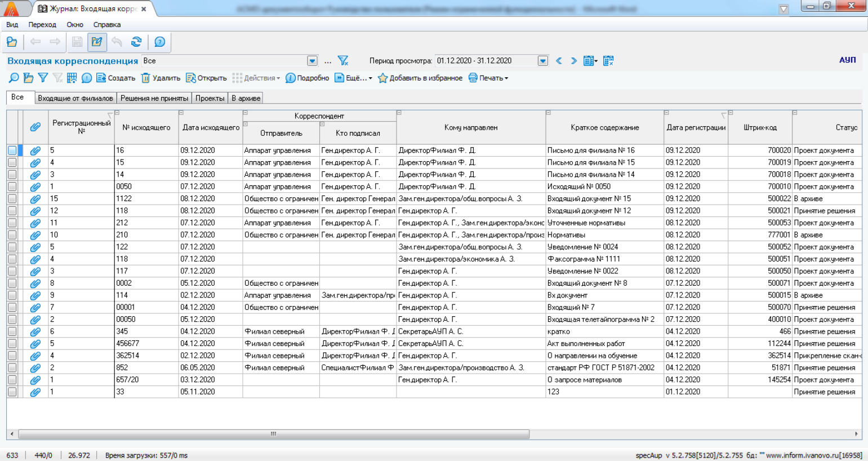Click the paperclip column header icon
The height and width of the screenshot is (461, 868).
pyautogui.click(x=35, y=127)
